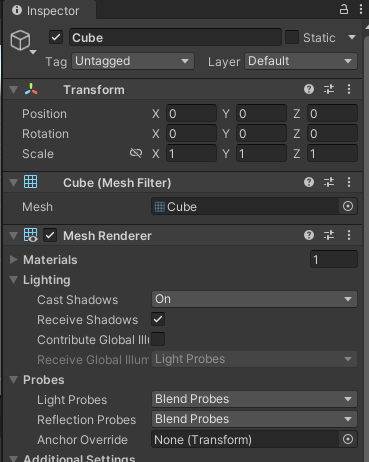Expand the Materials foldout
Viewport: 369px width, 462px height.
[14, 260]
